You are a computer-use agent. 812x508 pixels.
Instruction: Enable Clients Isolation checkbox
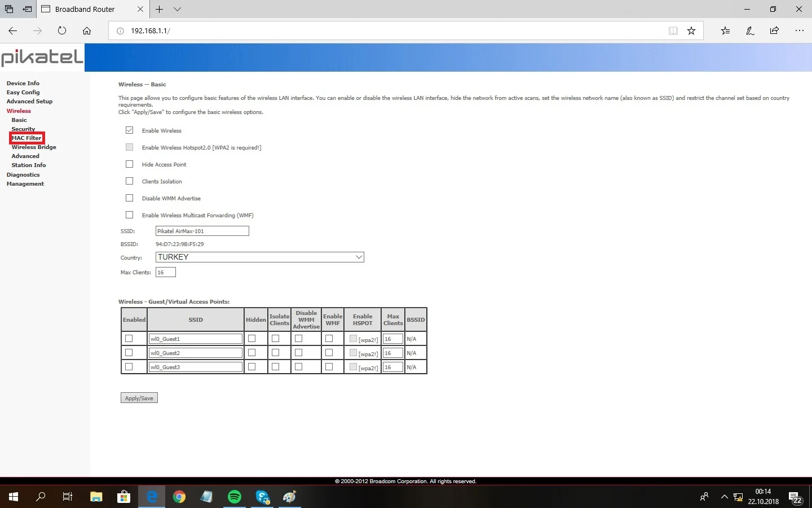[x=130, y=181]
